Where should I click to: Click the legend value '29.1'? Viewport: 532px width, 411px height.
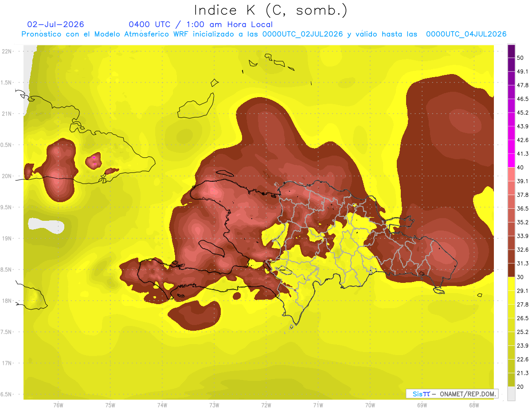point(523,290)
